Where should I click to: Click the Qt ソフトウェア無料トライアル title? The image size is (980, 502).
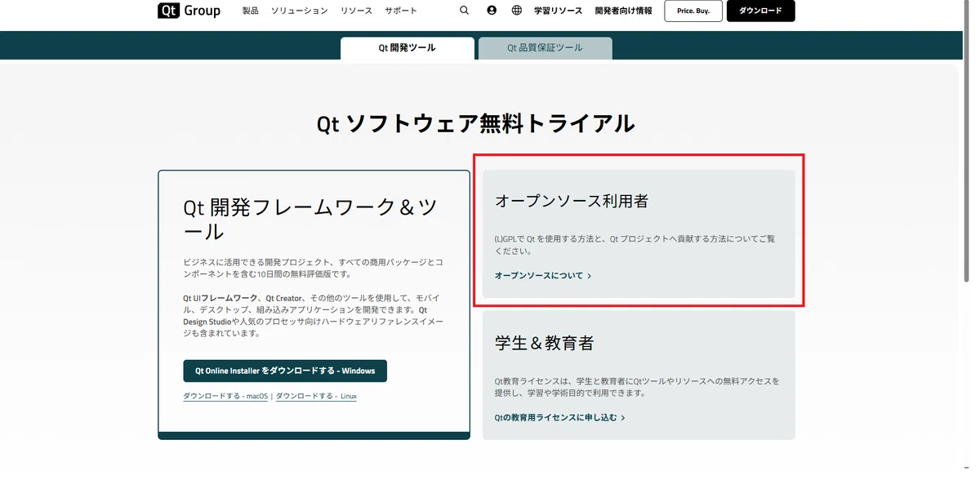[475, 123]
